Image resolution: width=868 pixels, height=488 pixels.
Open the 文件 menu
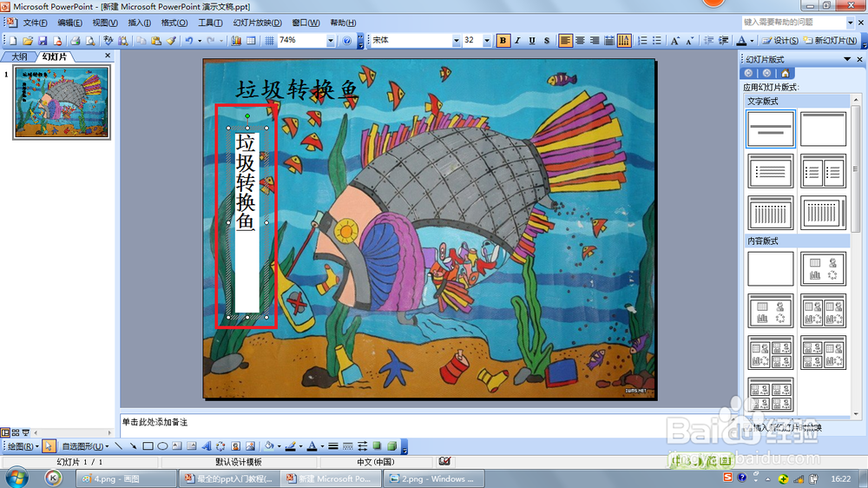pyautogui.click(x=35, y=23)
